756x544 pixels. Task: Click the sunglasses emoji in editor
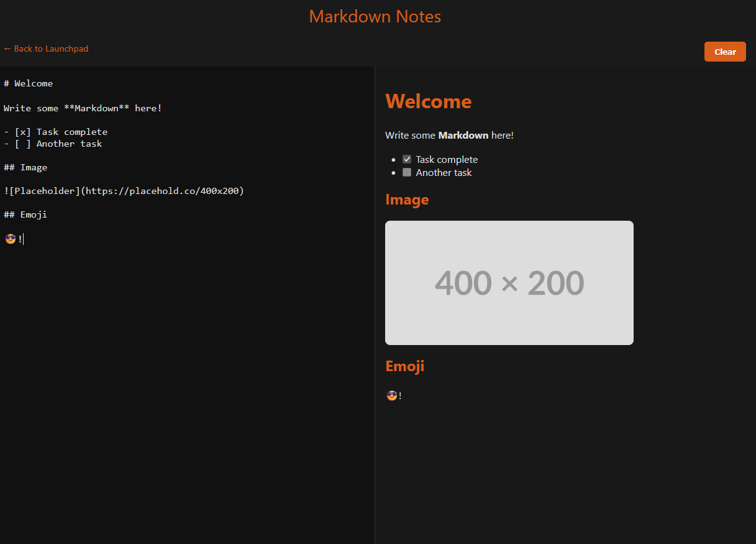point(10,239)
